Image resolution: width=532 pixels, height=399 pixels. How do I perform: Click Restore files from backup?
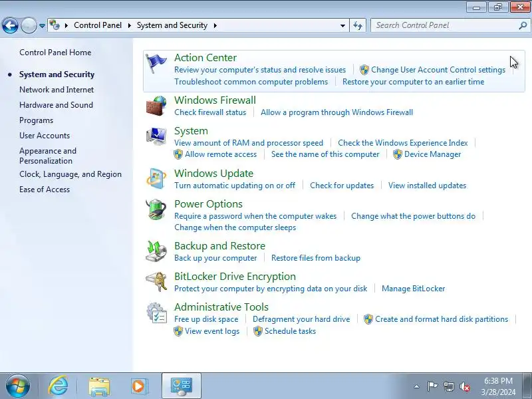pos(316,258)
